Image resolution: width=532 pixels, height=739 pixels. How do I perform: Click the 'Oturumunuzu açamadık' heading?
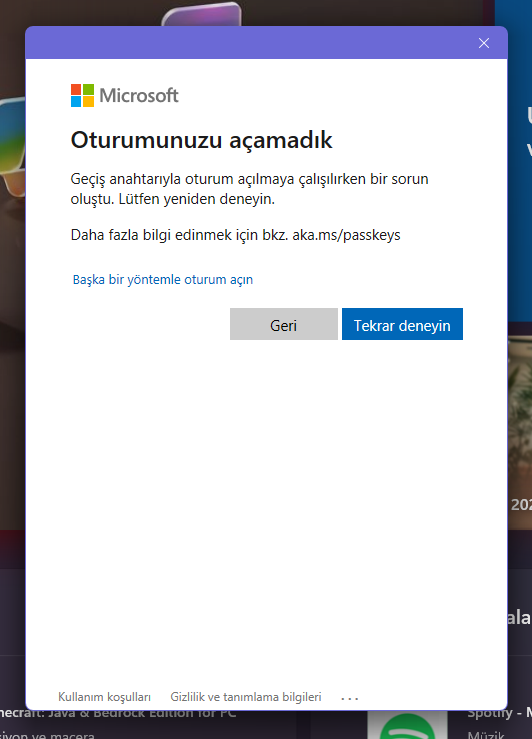201,140
